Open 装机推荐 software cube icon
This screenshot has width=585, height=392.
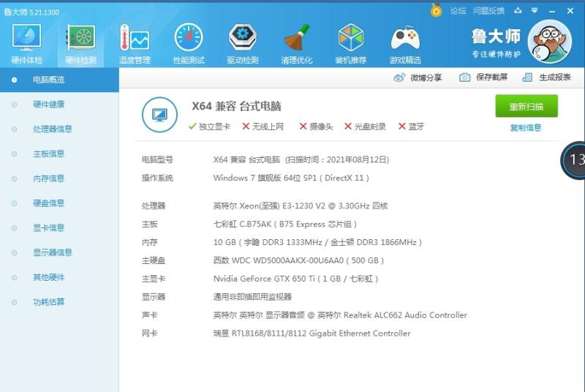click(x=351, y=44)
